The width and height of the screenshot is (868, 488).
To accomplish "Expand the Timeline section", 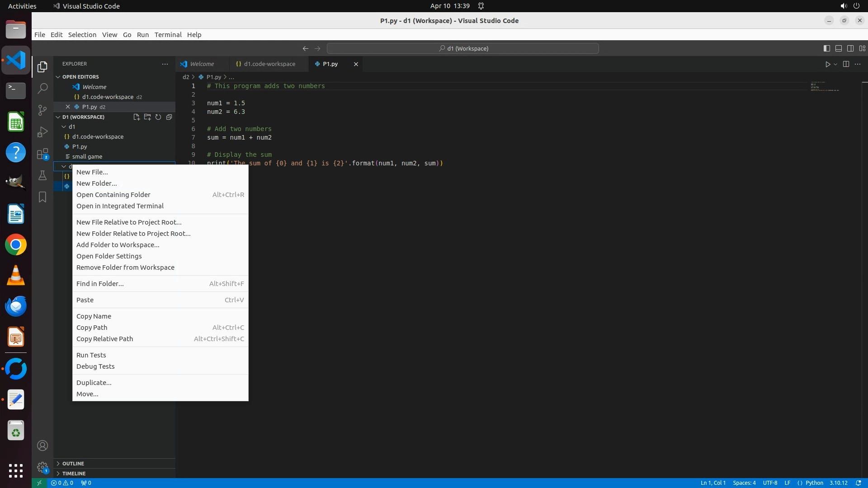I will coord(74,474).
